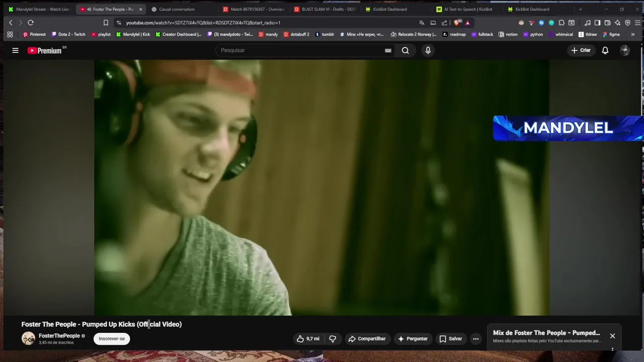Screen dimensions: 644x362
Task: Open browser extensions puzzle icon
Action: (x=561, y=23)
